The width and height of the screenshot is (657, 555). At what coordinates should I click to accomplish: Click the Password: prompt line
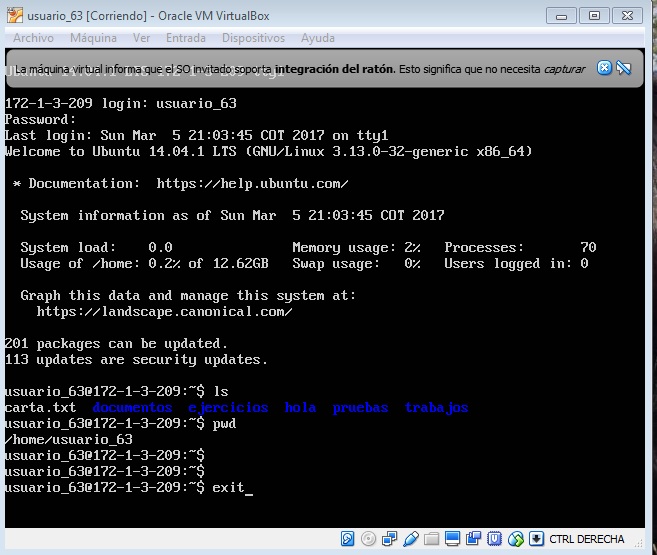40,119
